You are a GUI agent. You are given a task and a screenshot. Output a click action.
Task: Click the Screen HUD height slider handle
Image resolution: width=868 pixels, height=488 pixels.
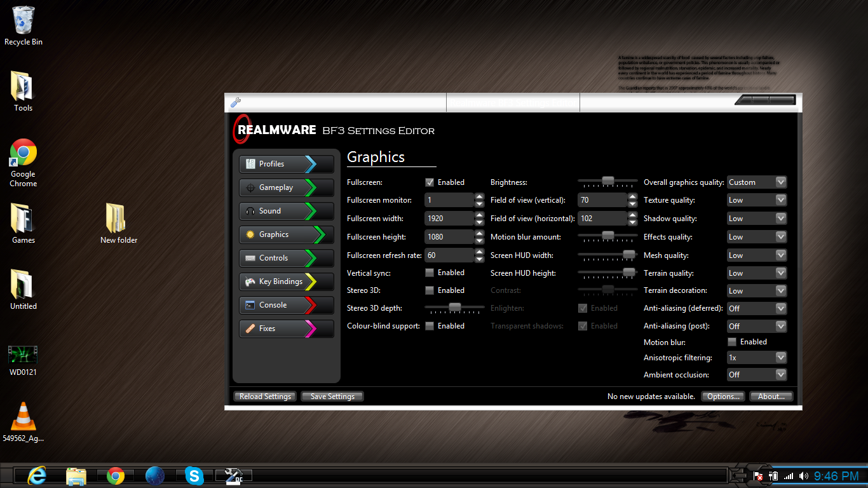point(629,271)
